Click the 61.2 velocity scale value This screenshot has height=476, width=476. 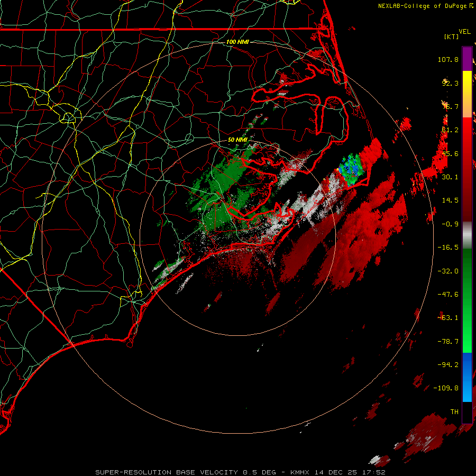coord(450,130)
